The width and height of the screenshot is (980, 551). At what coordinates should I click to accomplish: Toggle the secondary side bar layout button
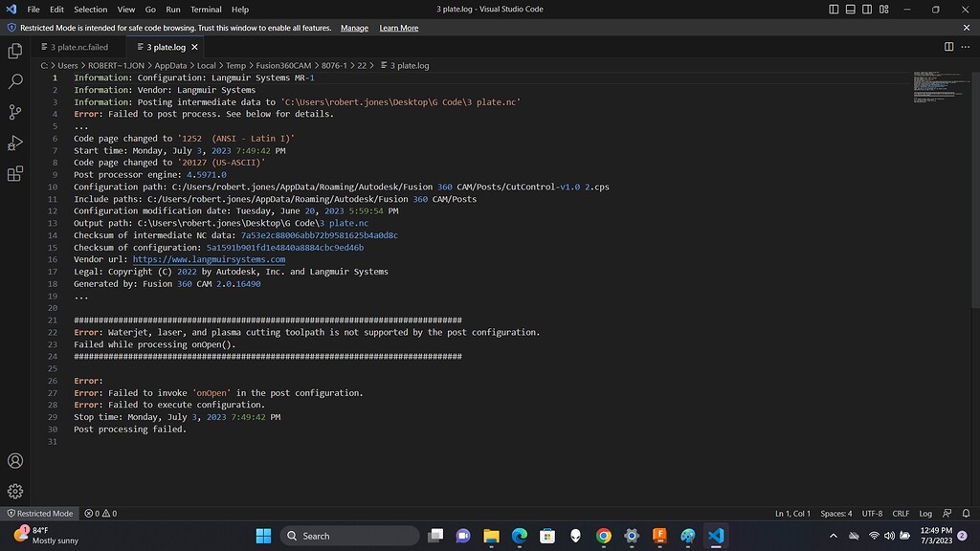867,10
